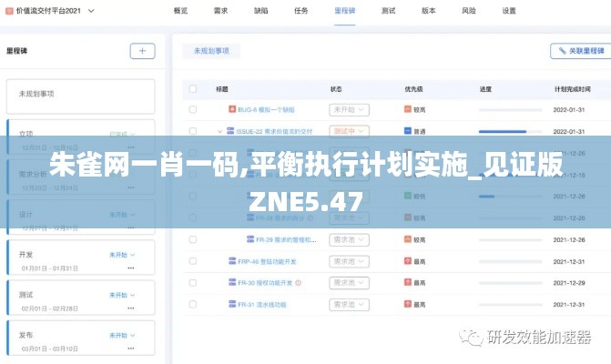
Task: Open the 需求池 status dropdown for FRP-46
Action: point(349,261)
